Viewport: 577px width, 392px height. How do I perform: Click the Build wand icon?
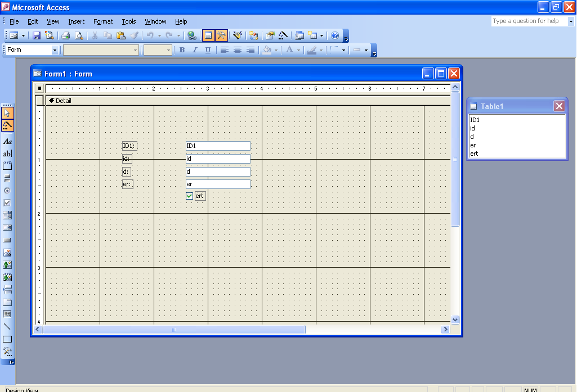[x=283, y=35]
